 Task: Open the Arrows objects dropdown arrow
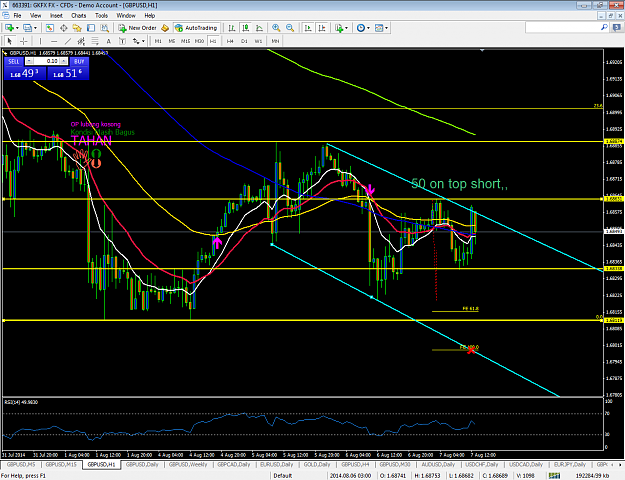coord(143,41)
